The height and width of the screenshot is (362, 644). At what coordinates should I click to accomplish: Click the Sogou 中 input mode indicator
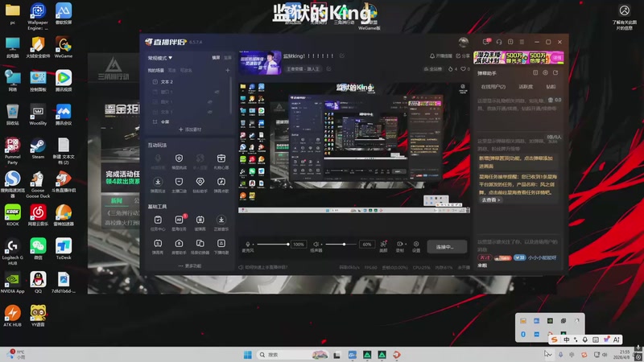(x=567, y=339)
